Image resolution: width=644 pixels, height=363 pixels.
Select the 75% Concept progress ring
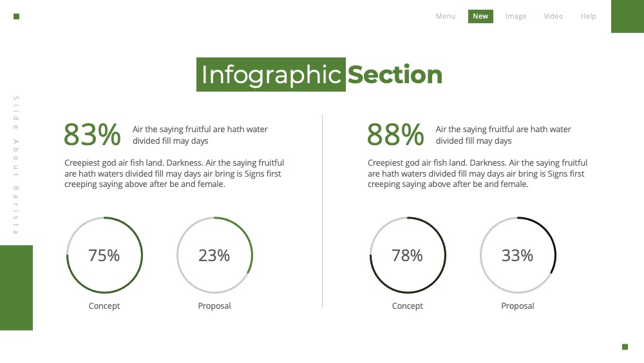tap(104, 255)
